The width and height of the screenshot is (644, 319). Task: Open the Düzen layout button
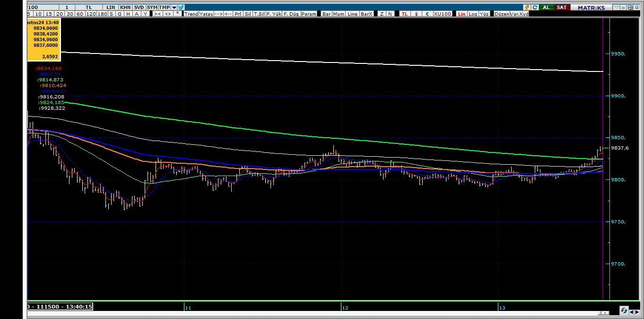pyautogui.click(x=502, y=14)
